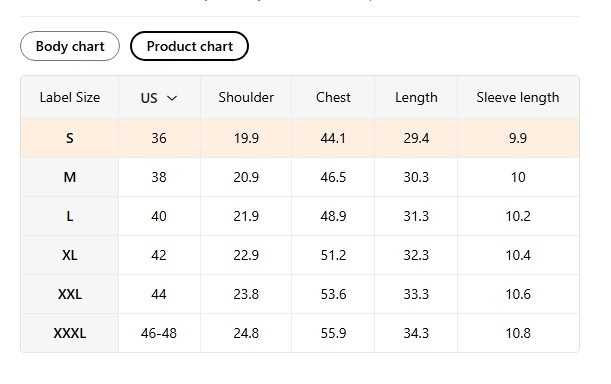Click the Shoulder column header

click(x=246, y=97)
